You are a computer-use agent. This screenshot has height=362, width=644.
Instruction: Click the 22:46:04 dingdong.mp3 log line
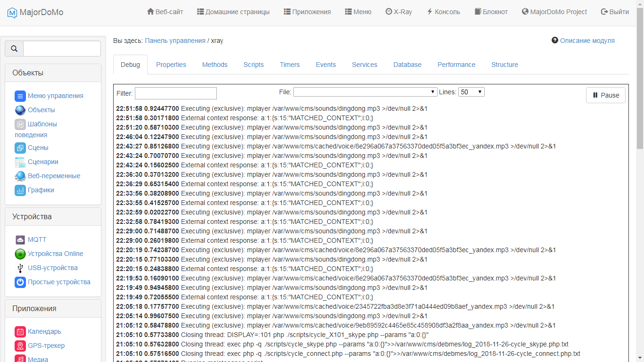pyautogui.click(x=272, y=137)
